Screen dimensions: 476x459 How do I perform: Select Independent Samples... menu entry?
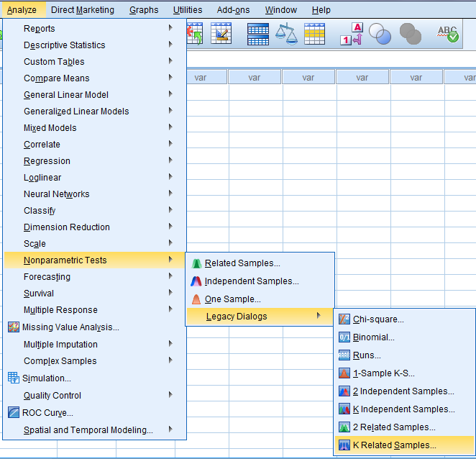click(260, 281)
